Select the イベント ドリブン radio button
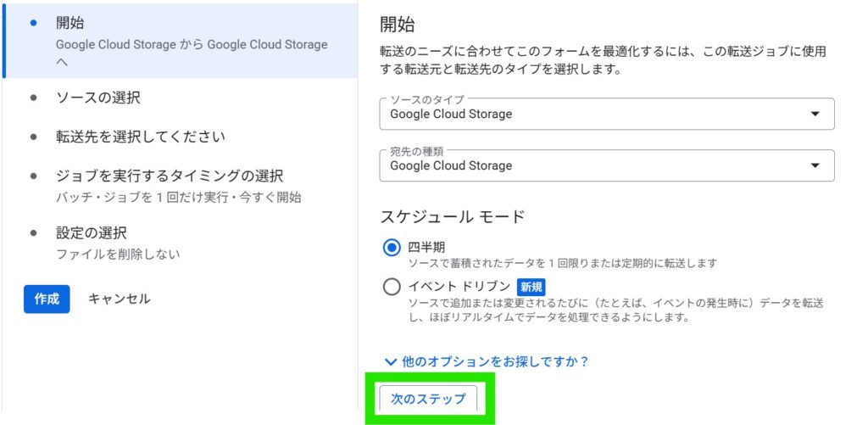 click(392, 287)
